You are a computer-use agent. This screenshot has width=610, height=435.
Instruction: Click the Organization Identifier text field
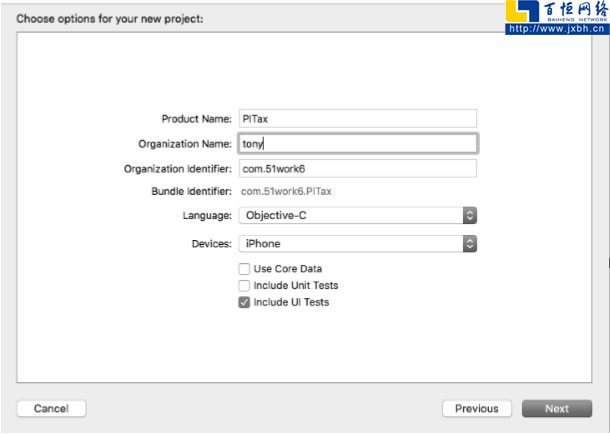[x=357, y=168]
